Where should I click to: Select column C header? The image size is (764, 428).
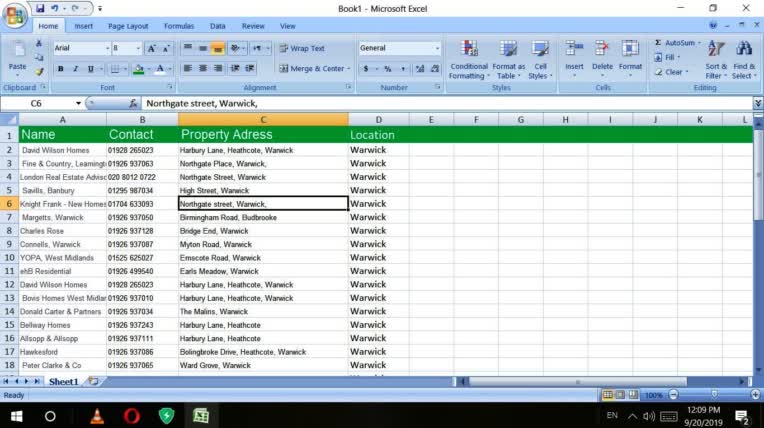tap(263, 119)
